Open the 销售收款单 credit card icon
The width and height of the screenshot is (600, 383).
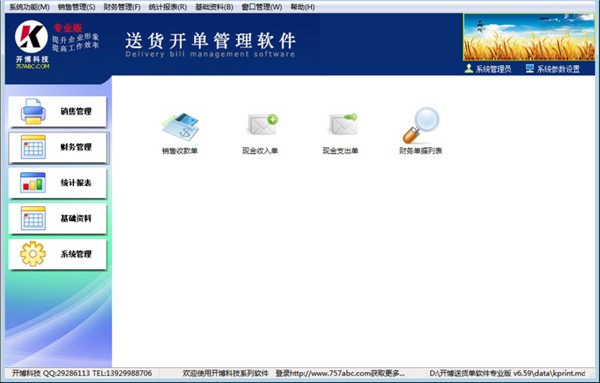pos(180,127)
